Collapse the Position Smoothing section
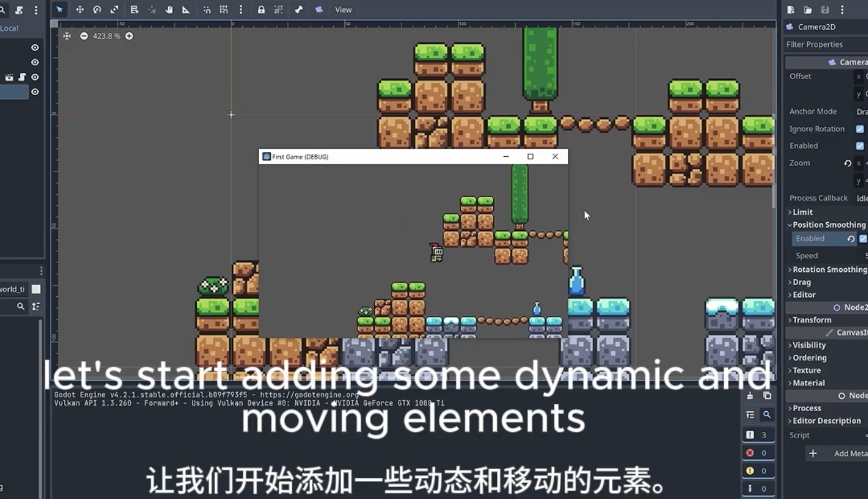 (x=827, y=225)
